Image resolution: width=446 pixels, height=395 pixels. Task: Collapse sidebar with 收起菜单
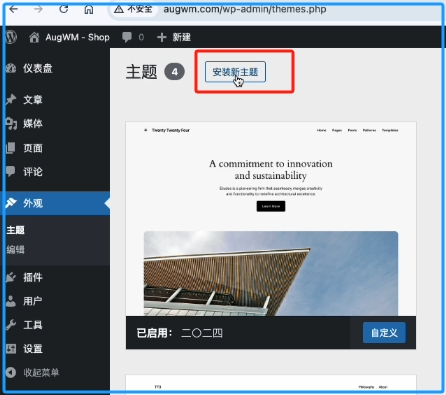[41, 372]
